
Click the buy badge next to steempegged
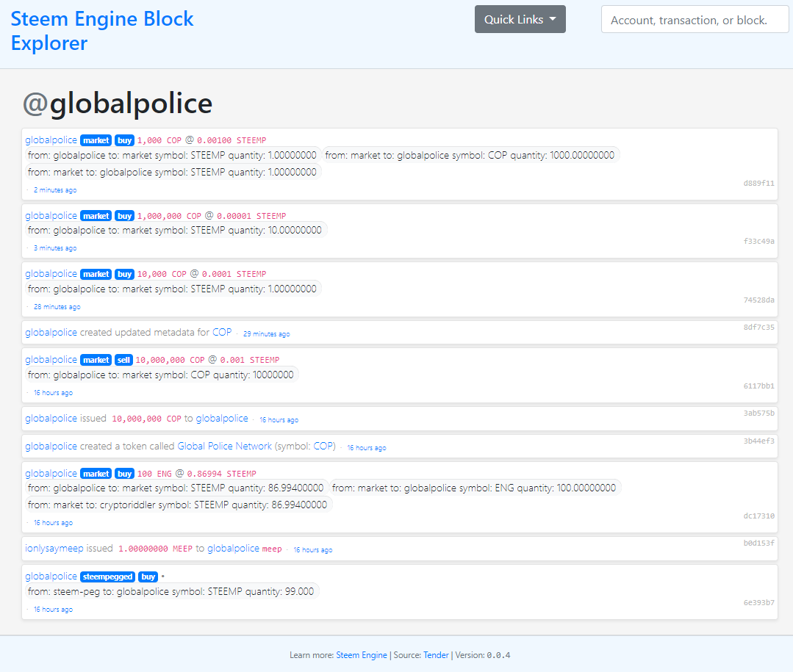(148, 577)
